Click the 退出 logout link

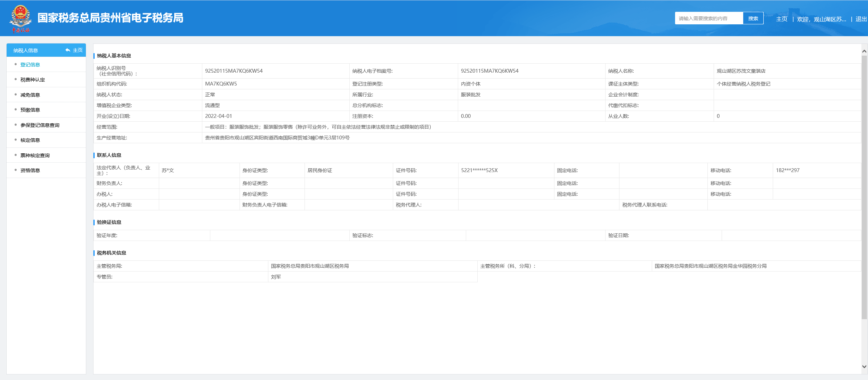point(861,19)
